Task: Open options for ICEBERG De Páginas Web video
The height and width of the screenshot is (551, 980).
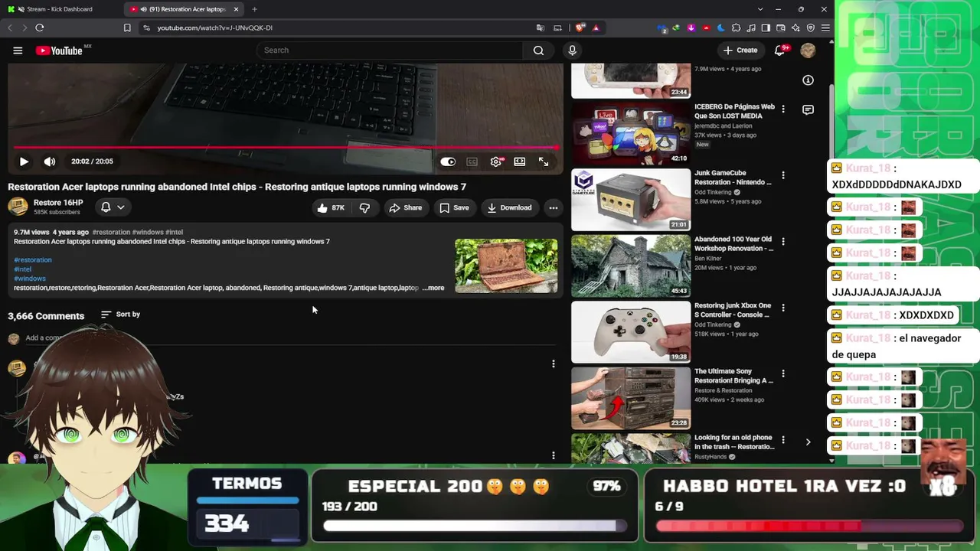Action: pos(782,109)
